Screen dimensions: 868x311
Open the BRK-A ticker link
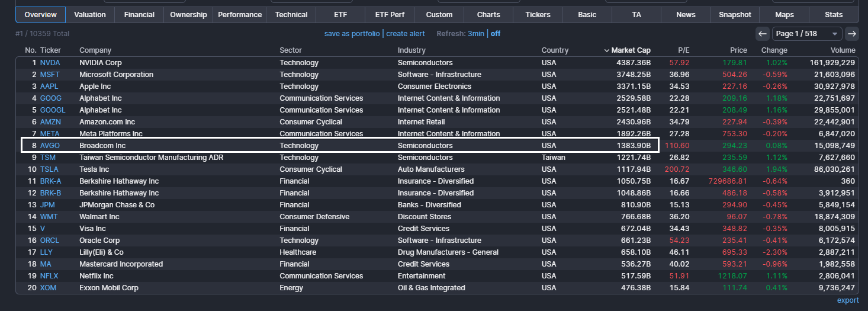[x=50, y=181]
